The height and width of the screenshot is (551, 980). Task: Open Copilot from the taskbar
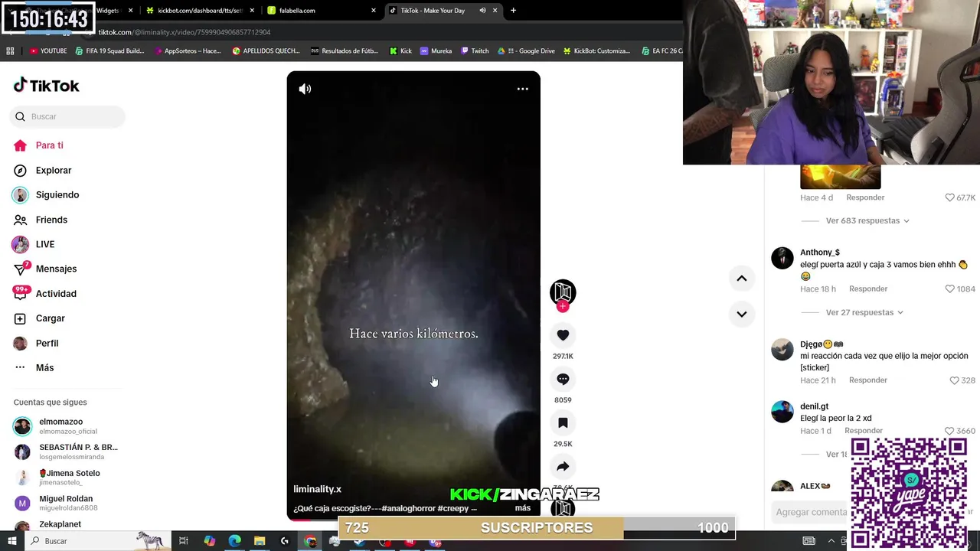(x=209, y=541)
